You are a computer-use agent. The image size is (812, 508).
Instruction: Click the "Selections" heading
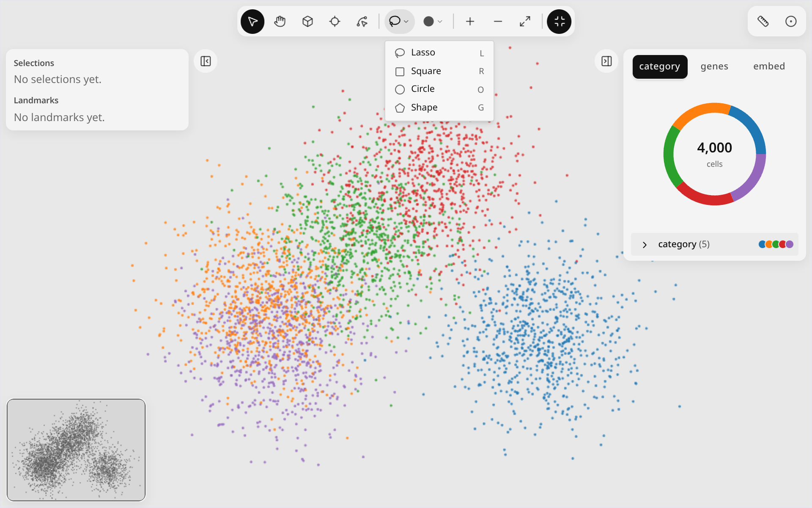click(34, 63)
